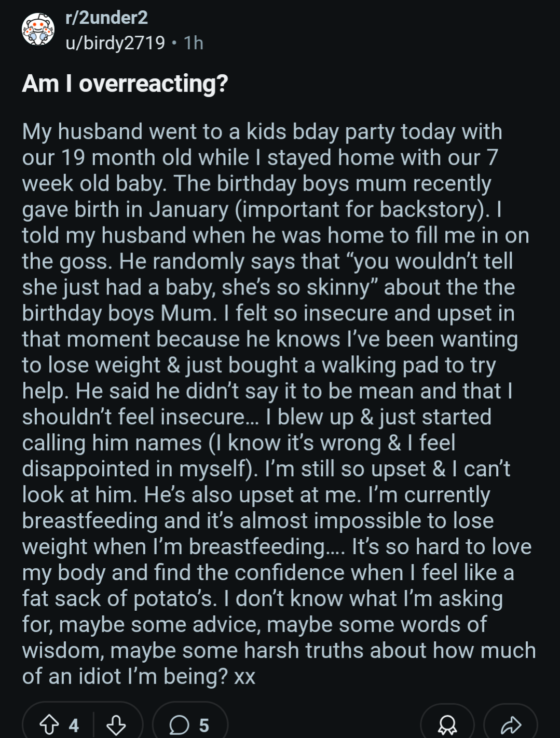
Task: Open comments via speech bubble icon
Action: pos(180,725)
